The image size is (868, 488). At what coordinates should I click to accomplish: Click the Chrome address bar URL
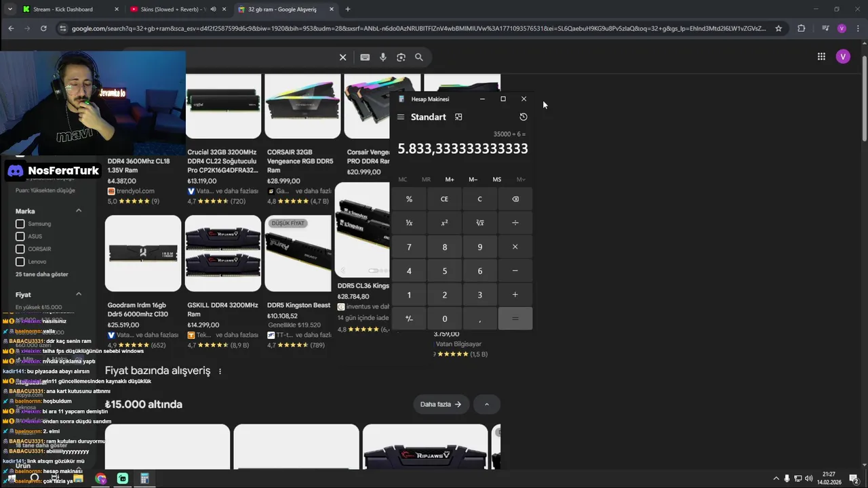click(x=418, y=28)
